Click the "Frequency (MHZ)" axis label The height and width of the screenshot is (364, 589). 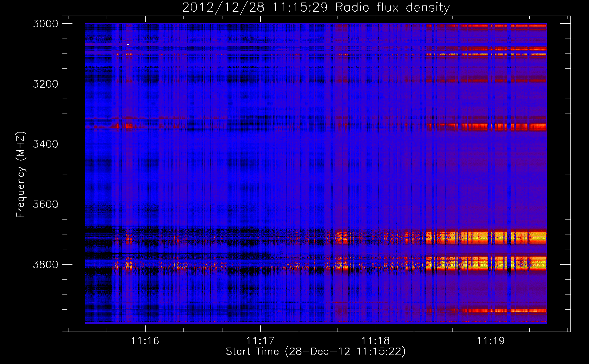click(21, 174)
